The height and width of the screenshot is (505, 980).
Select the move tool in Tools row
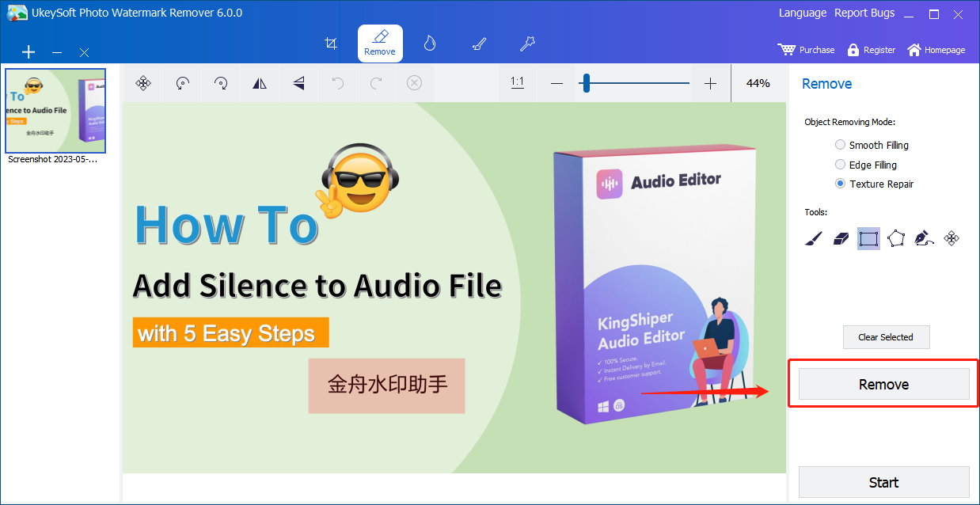tap(952, 238)
